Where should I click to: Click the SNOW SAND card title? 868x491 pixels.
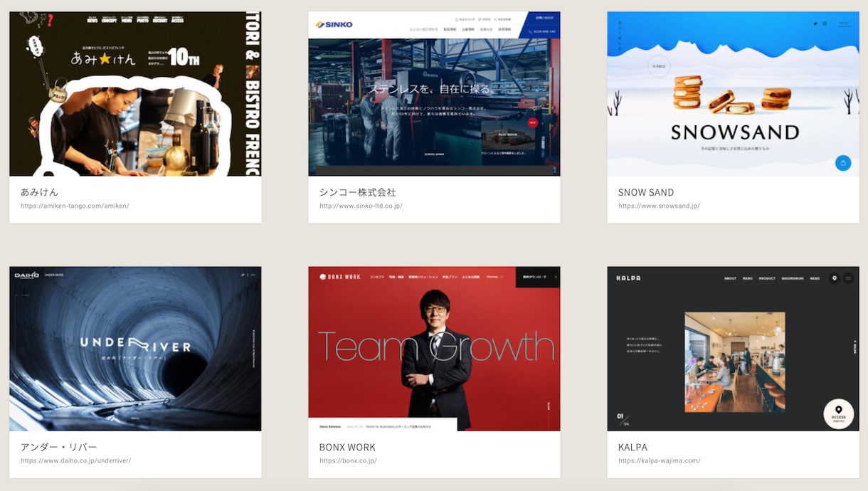point(646,192)
